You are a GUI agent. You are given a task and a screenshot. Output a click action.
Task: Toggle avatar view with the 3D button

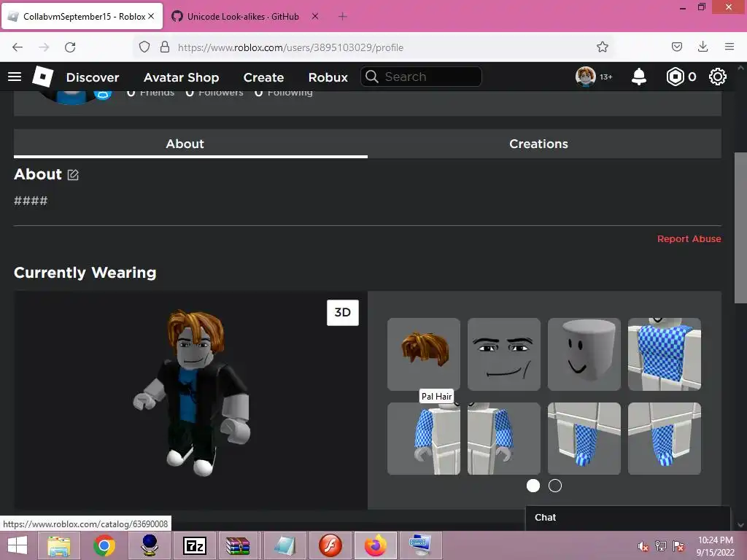(x=343, y=312)
